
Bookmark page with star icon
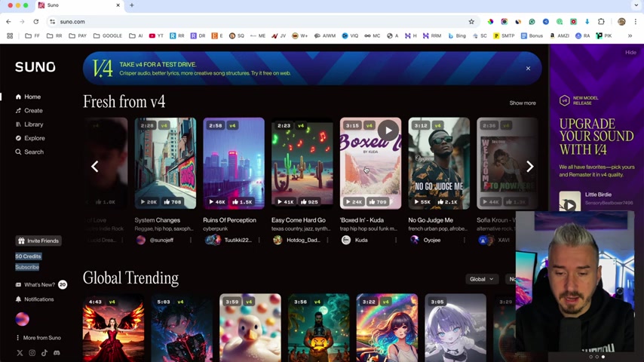click(471, 22)
